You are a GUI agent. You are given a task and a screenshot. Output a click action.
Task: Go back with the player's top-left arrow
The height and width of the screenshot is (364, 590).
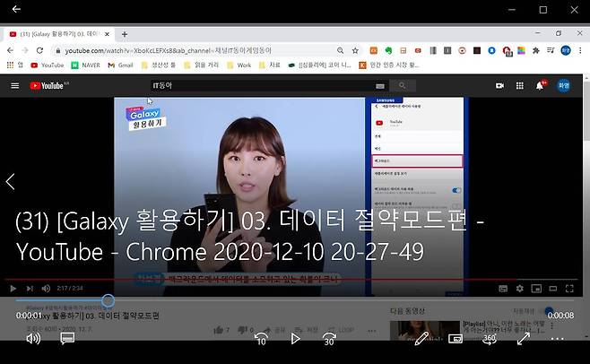(16, 9)
